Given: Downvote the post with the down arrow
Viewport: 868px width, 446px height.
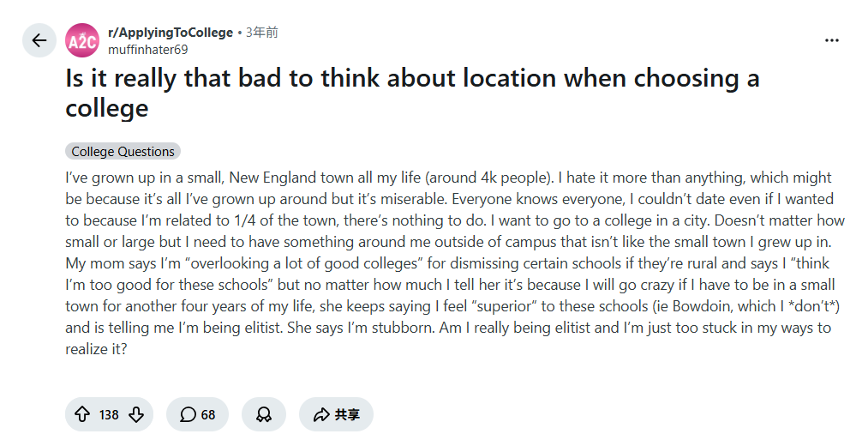Looking at the screenshot, I should pyautogui.click(x=136, y=414).
